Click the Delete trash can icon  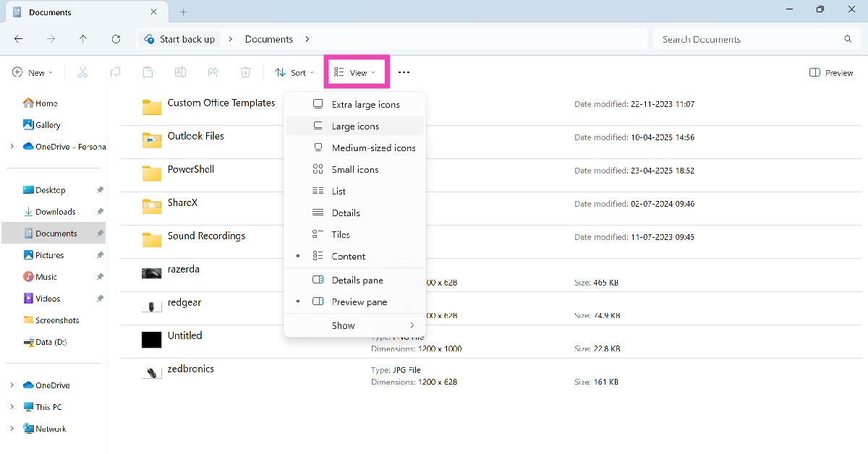click(x=246, y=72)
